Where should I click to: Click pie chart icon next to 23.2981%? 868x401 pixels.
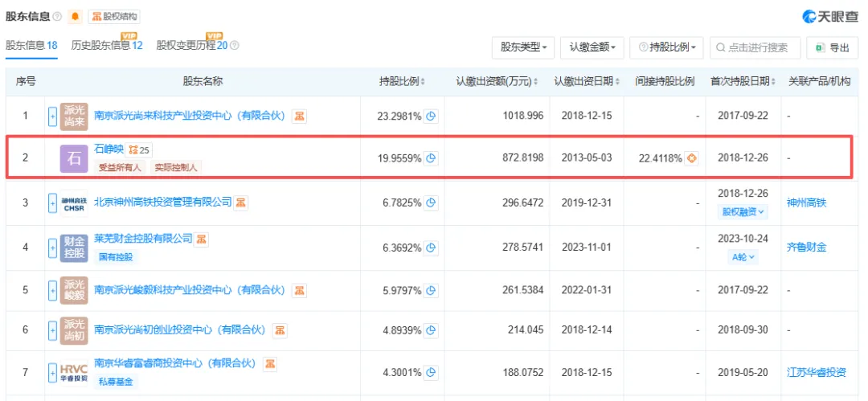tap(432, 117)
